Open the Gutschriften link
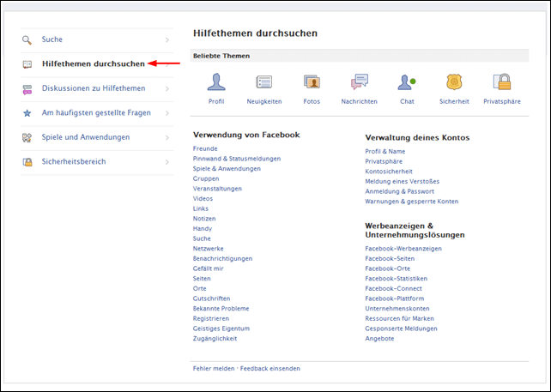Image resolution: width=551 pixels, height=392 pixels. pos(211,299)
